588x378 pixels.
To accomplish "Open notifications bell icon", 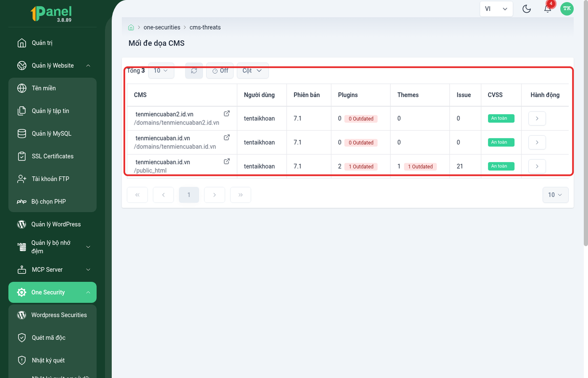I will pos(548,8).
